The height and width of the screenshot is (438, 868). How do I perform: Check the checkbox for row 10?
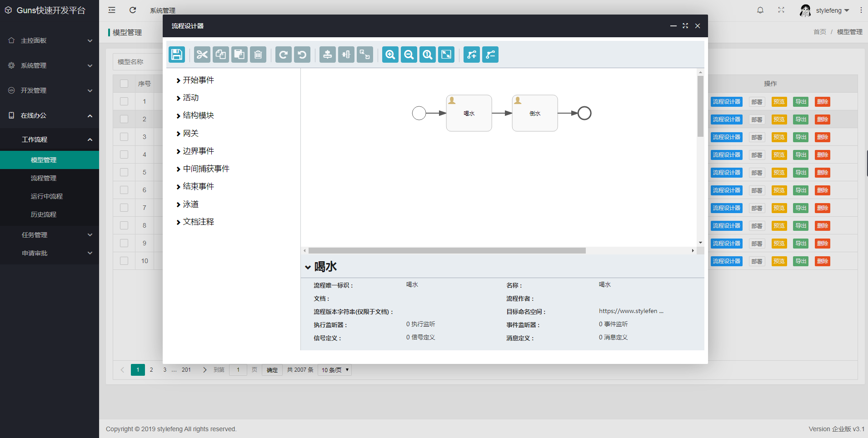pos(124,260)
